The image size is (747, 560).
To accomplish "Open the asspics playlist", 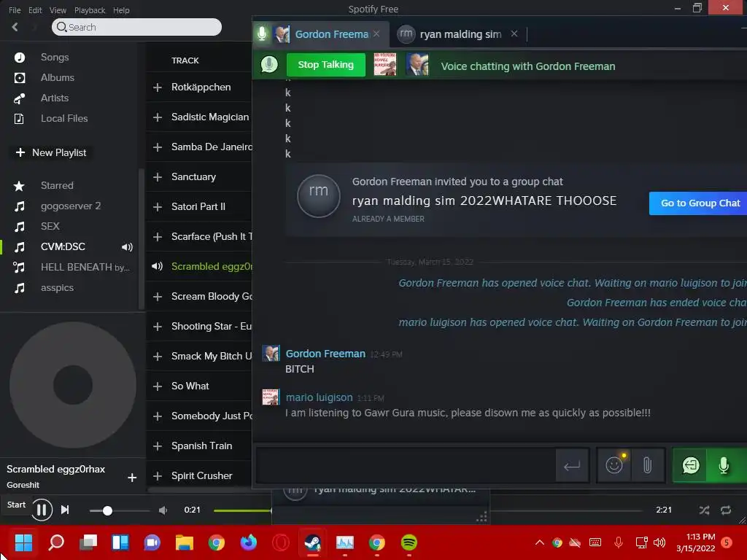I will click(57, 287).
